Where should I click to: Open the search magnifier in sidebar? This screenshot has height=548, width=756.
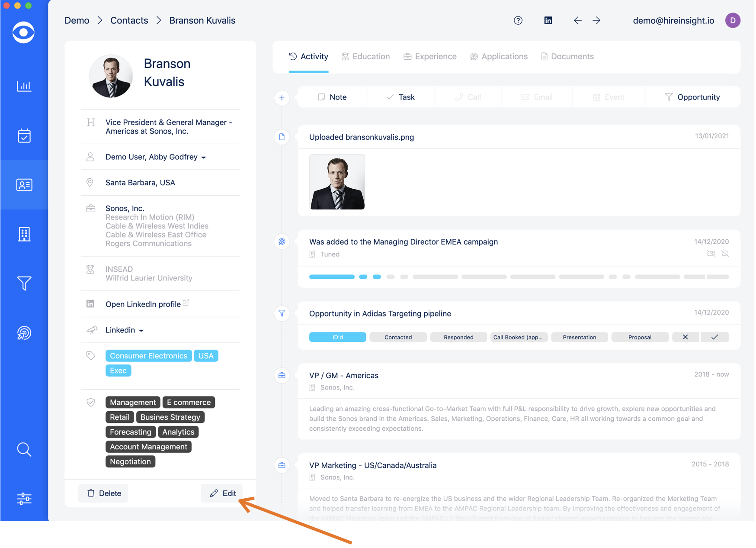24,450
